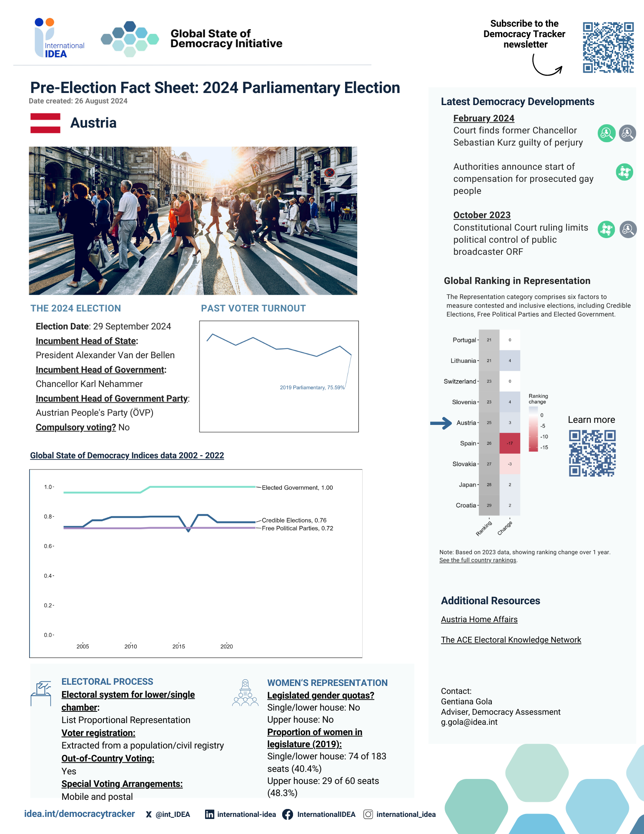
Task: Open Proportion of women in legislature link
Action: tap(315, 738)
